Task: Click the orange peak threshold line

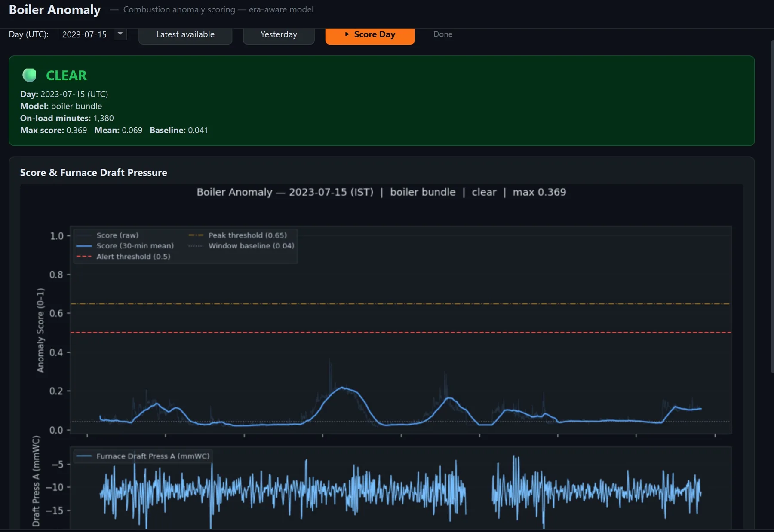Action: (400, 304)
